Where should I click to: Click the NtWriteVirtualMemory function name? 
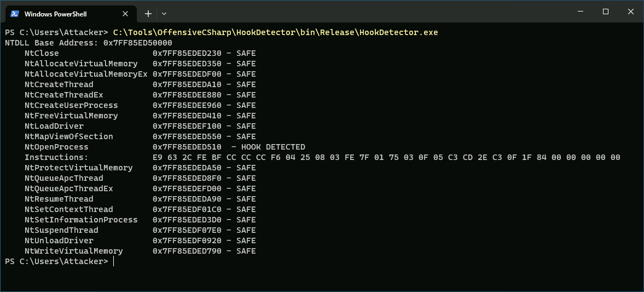pyautogui.click(x=73, y=251)
